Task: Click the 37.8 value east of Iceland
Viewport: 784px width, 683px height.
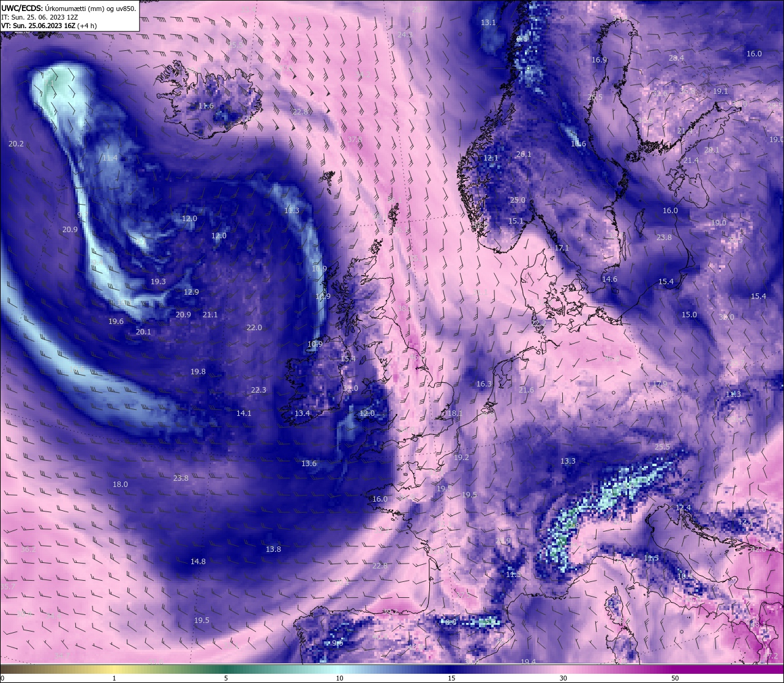Action: pyautogui.click(x=355, y=140)
